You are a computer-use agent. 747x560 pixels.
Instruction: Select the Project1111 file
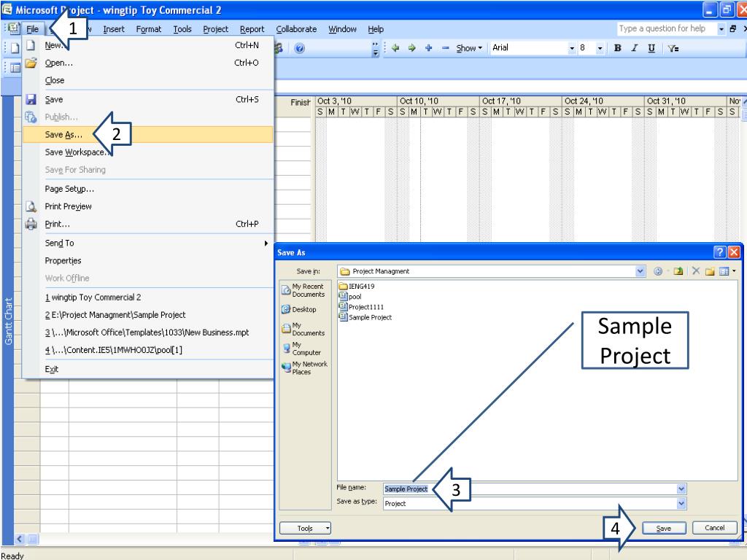pos(361,307)
